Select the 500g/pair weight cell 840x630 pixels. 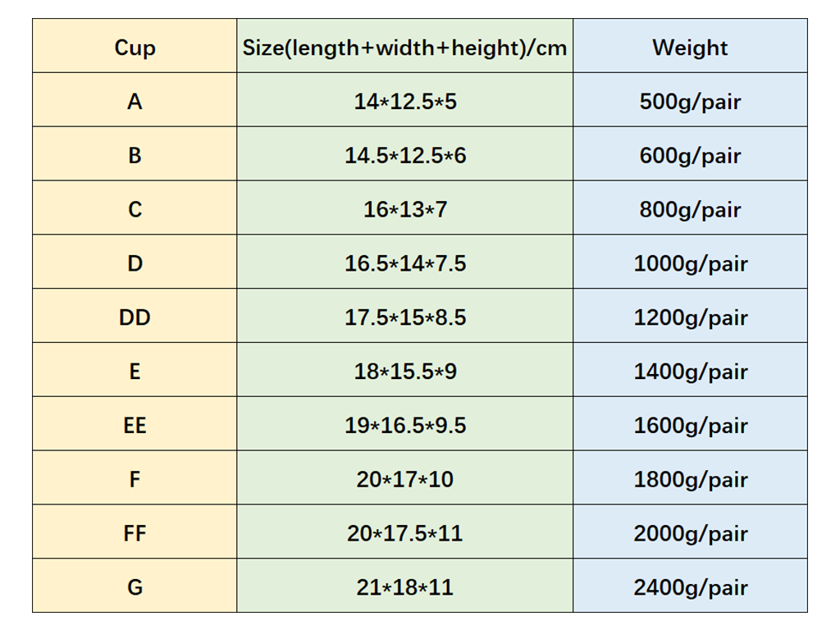pos(690,101)
